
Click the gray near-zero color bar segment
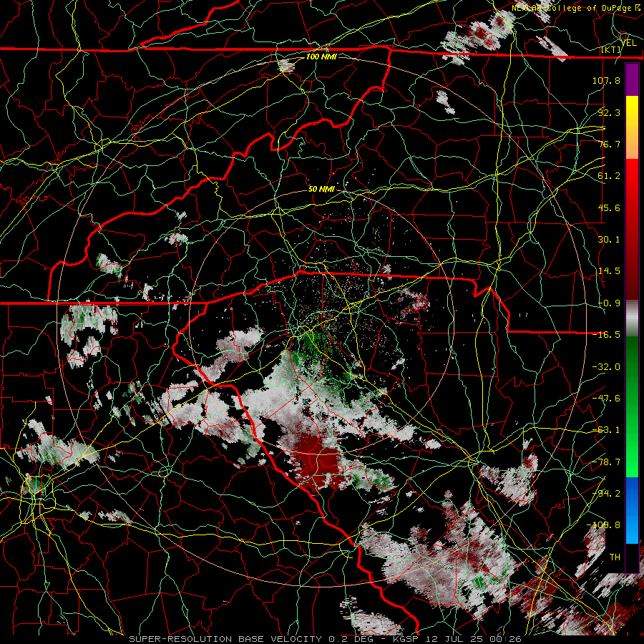[632, 318]
